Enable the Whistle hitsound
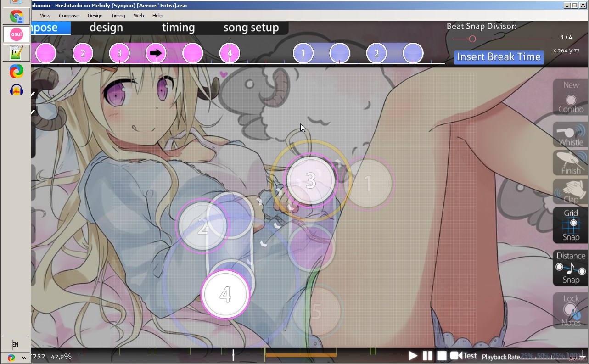This screenshot has width=589, height=364. 571,134
